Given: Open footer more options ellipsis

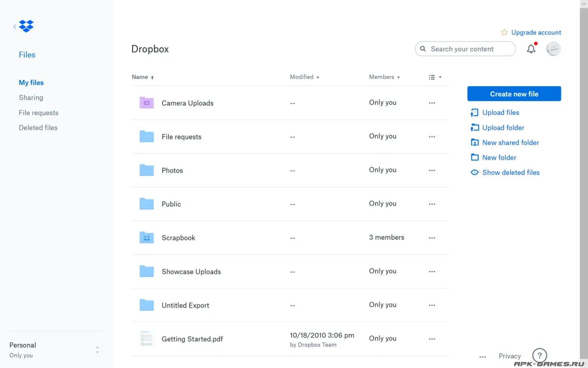Looking at the screenshot, I should coord(483,357).
